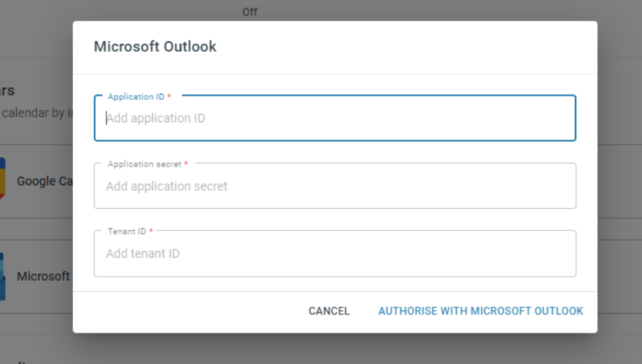This screenshot has height=364, width=642.
Task: Click the Application secret field label
Action: click(x=144, y=164)
